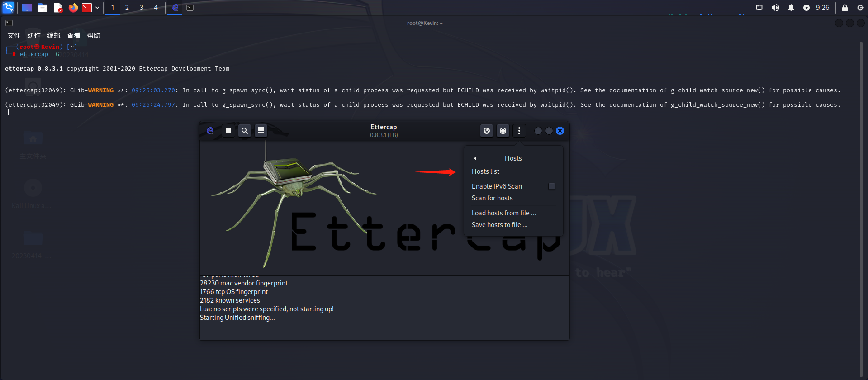Select terminal window in taskbar
The height and width of the screenshot is (380, 868).
coord(190,8)
